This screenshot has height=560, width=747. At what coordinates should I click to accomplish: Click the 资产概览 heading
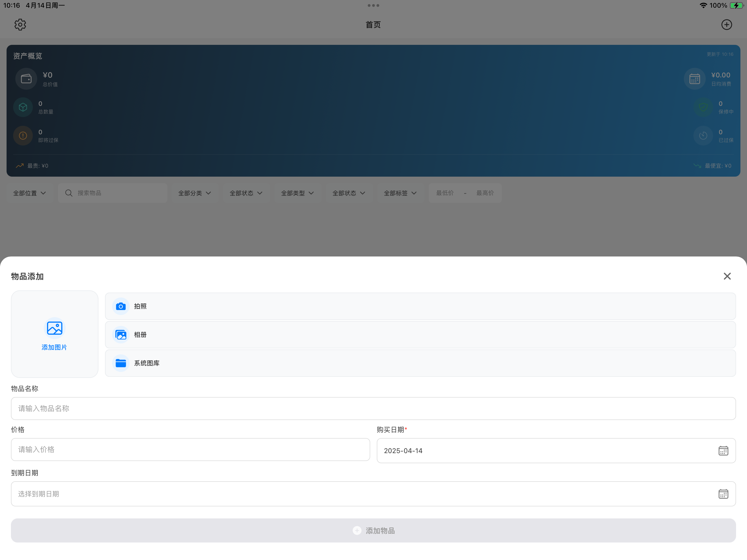pyautogui.click(x=28, y=56)
